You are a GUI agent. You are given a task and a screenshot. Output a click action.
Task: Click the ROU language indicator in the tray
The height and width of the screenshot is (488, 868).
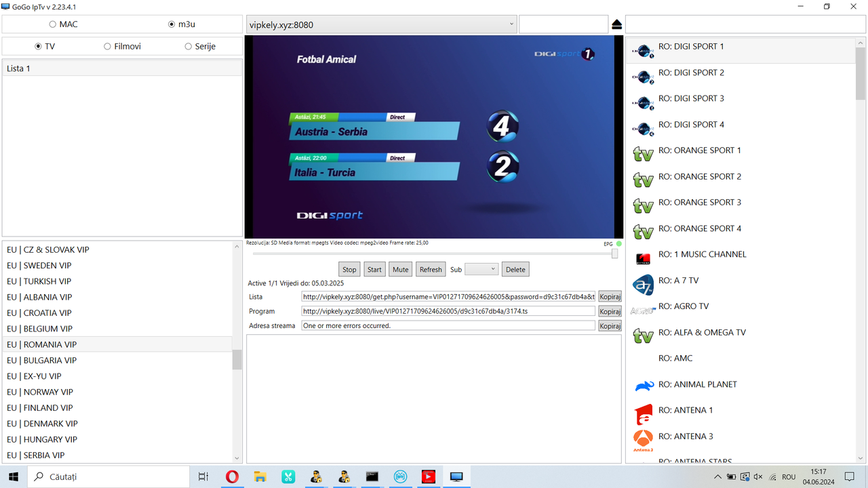click(x=789, y=477)
